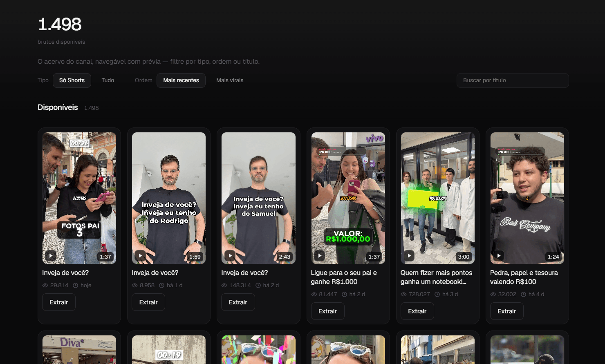Click the title 'Ligue para o seu pai e ganhe R$1.000'
605x364 pixels.
pos(344,277)
